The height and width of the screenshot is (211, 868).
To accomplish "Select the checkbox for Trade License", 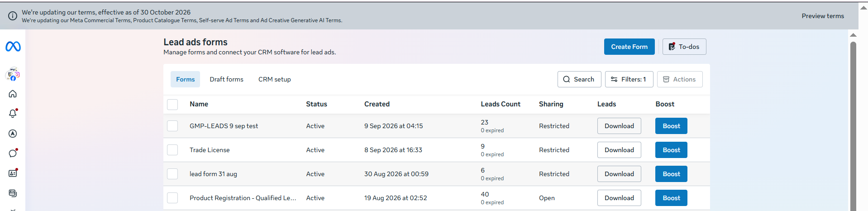I will (172, 150).
